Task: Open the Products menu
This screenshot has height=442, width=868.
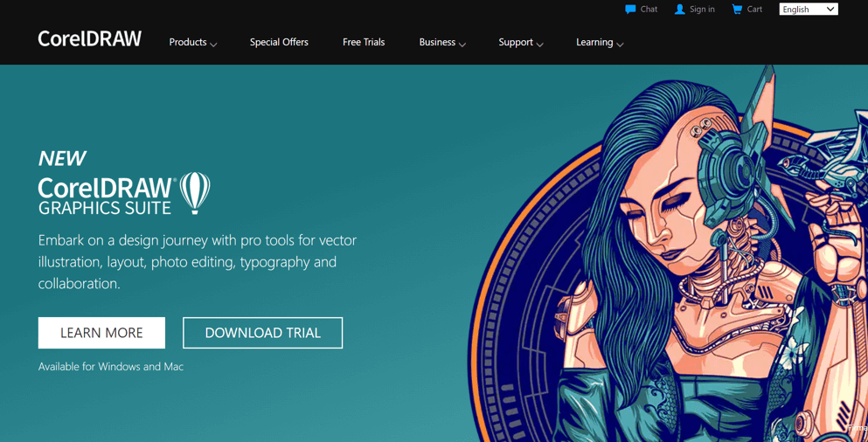Action: [x=188, y=43]
